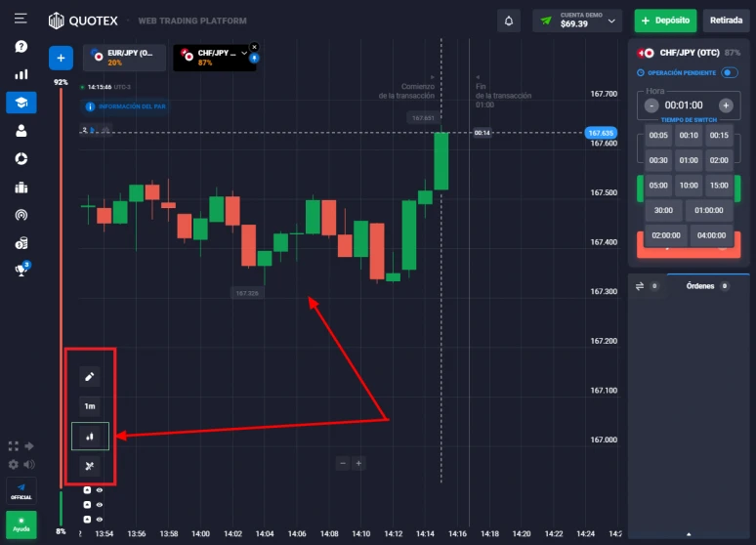Open Información del par
The width and height of the screenshot is (756, 545).
[x=126, y=106]
